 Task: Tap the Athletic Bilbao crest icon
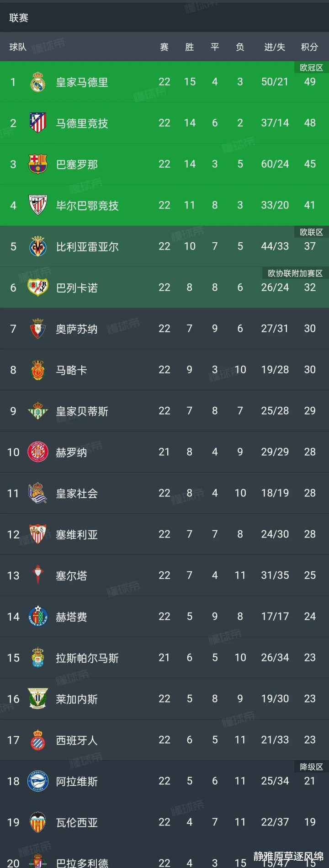pos(38,205)
